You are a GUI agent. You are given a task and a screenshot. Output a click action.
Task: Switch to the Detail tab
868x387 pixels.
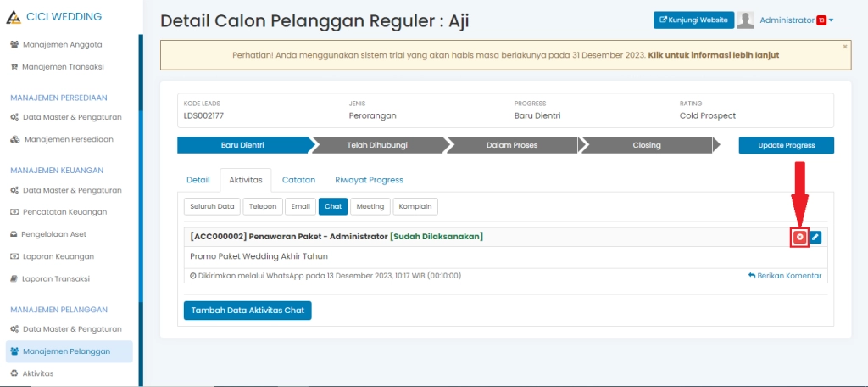click(x=198, y=180)
